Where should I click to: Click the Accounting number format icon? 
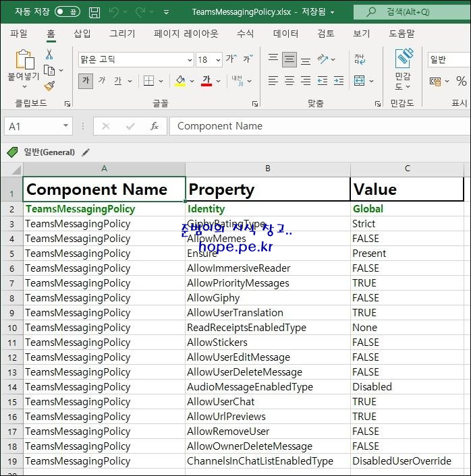pos(435,81)
